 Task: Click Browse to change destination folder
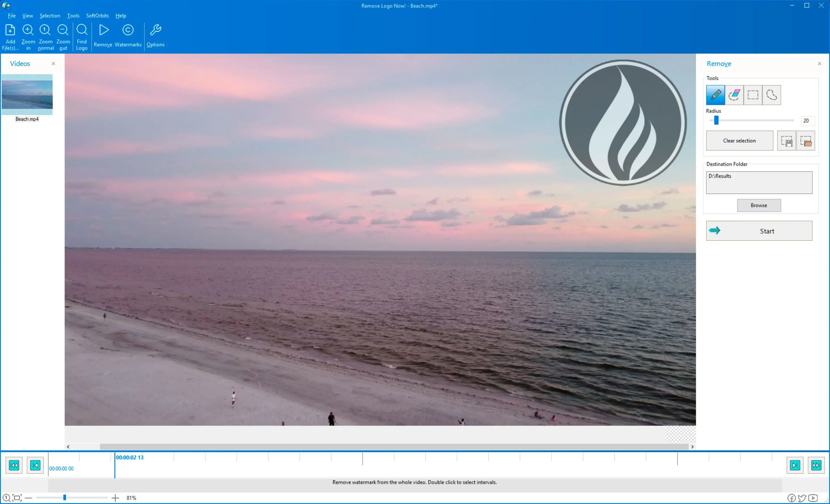tap(759, 205)
